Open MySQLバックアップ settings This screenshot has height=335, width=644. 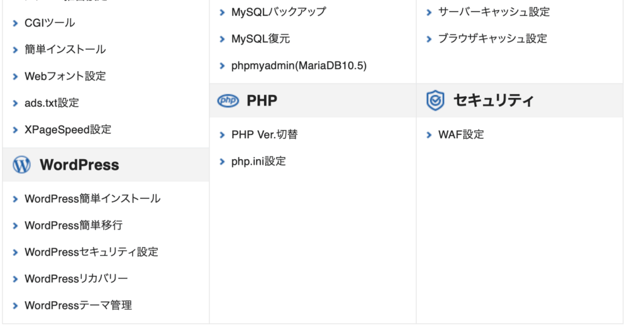279,12
